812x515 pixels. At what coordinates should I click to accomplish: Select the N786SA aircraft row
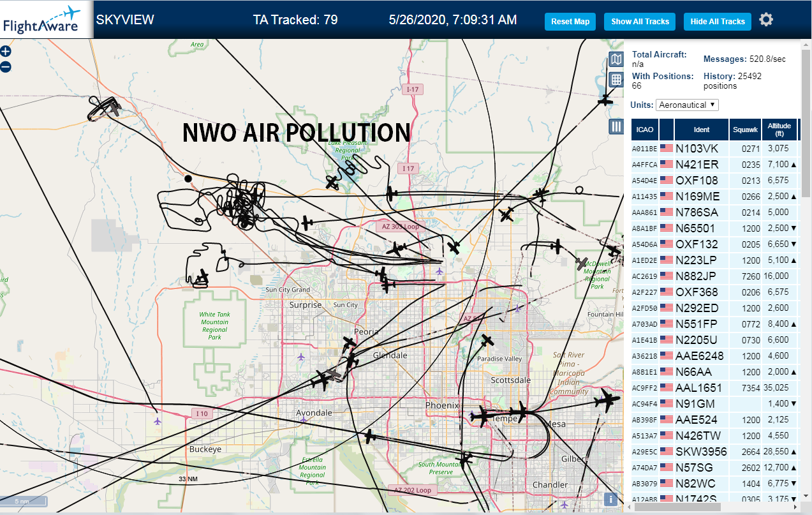tap(714, 212)
